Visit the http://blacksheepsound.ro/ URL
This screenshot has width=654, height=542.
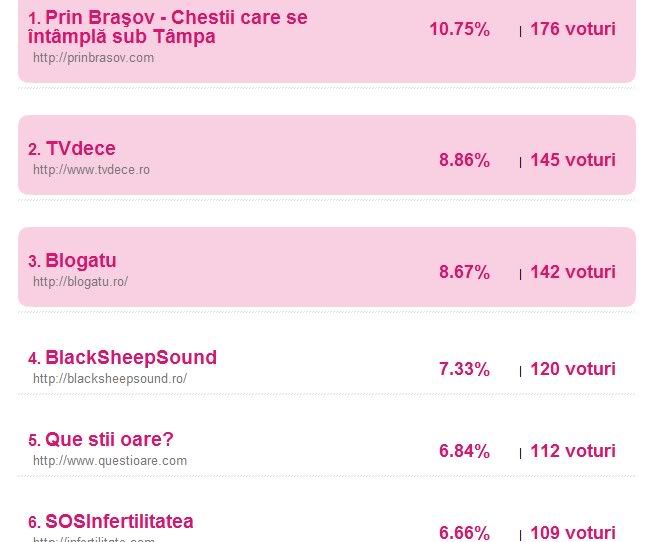point(110,379)
